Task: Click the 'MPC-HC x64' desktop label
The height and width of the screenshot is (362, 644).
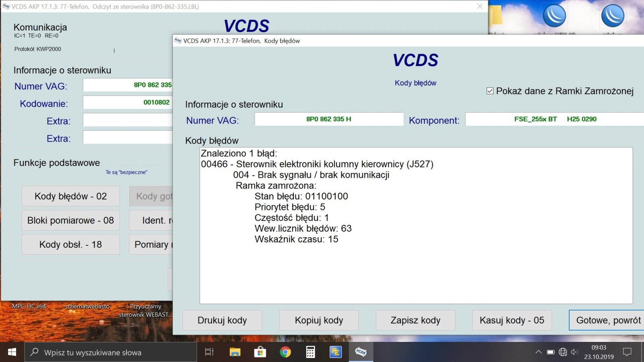Action: [29, 306]
